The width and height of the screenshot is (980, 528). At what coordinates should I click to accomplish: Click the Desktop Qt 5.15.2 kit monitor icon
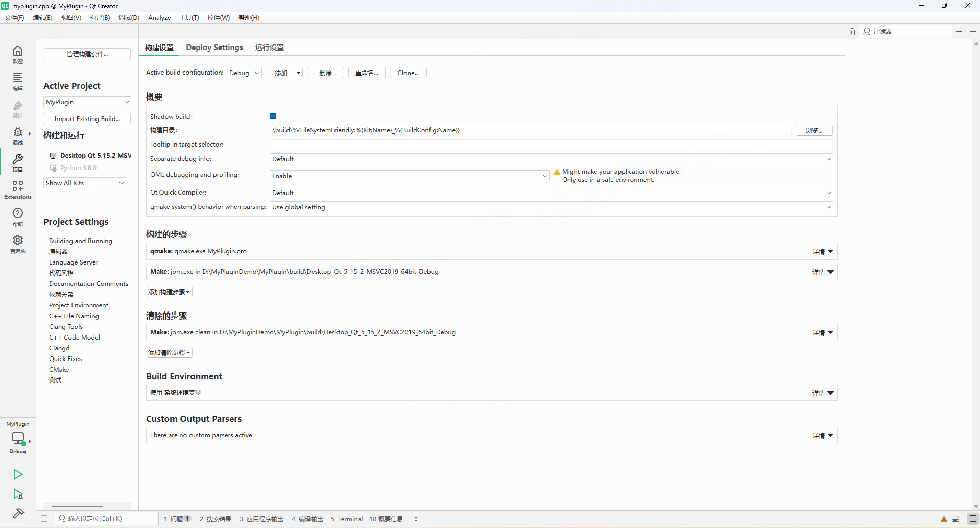pyautogui.click(x=53, y=155)
